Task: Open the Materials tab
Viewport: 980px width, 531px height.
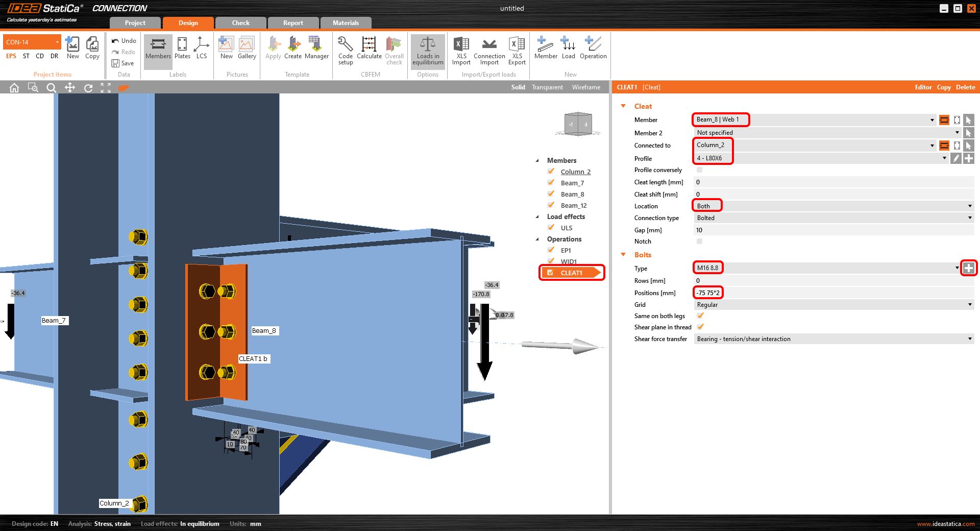Action: (x=346, y=23)
